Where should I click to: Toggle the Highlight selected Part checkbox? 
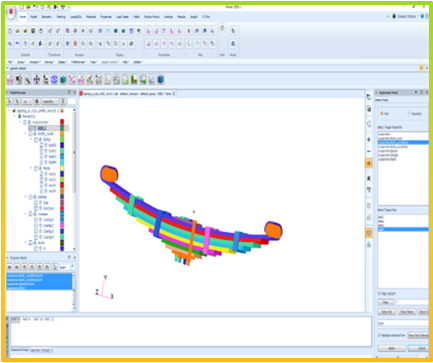pos(379,335)
